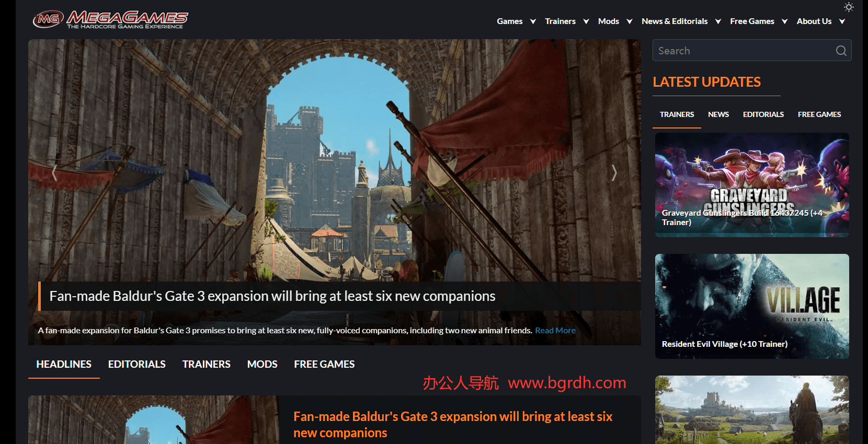Select the TRAINERS tab below the carousel
The height and width of the screenshot is (444, 868).
(x=206, y=364)
